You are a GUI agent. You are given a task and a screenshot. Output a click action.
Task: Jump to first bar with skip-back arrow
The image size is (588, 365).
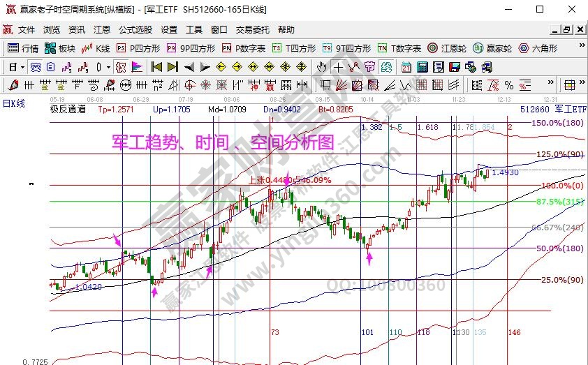tap(156, 67)
